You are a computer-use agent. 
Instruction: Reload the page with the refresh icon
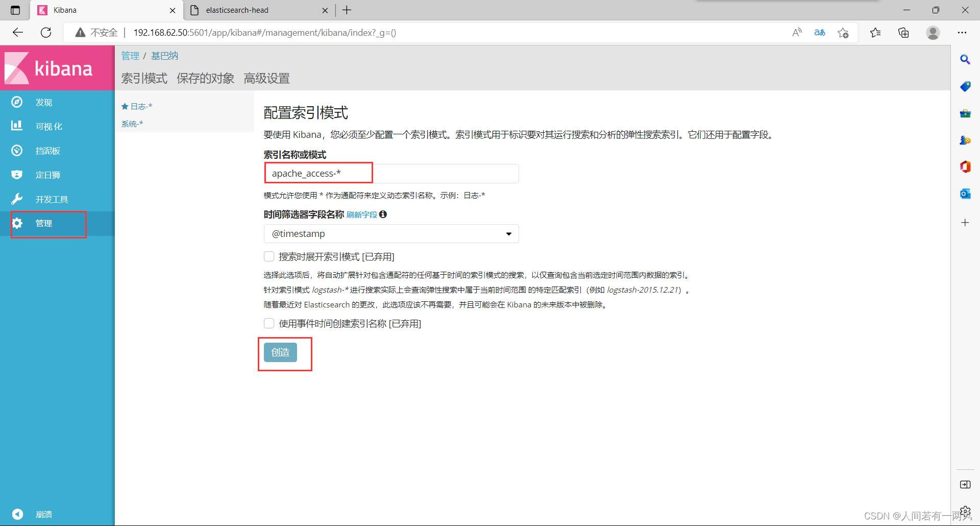point(46,33)
